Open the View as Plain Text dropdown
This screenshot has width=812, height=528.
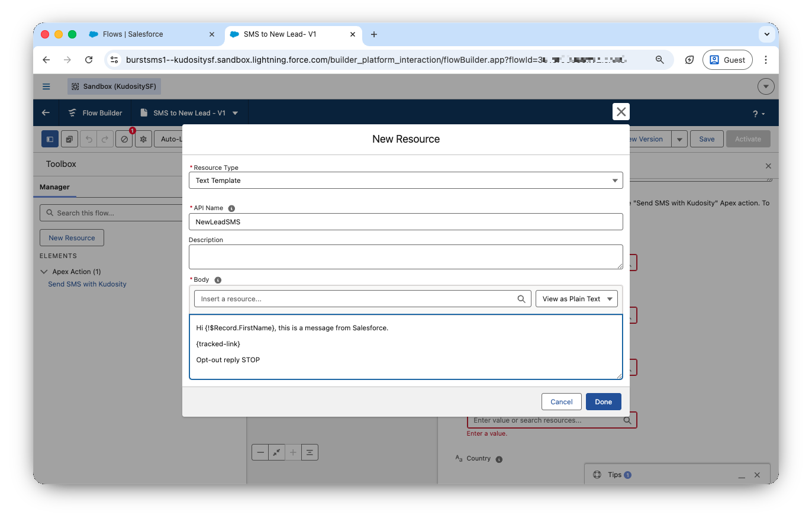click(x=576, y=299)
